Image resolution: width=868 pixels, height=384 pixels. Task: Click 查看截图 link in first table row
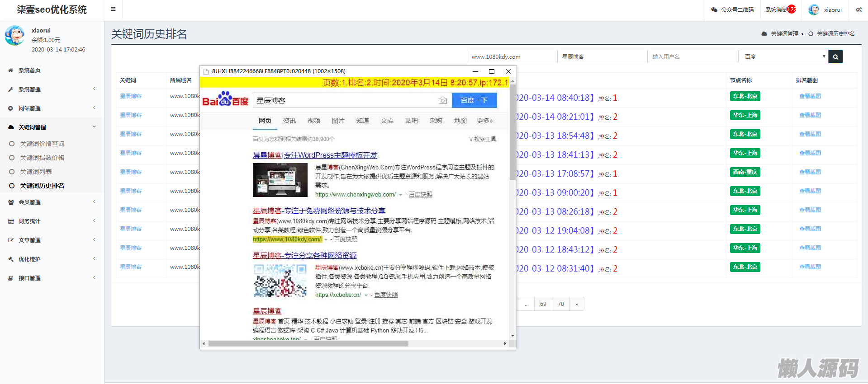(x=810, y=96)
